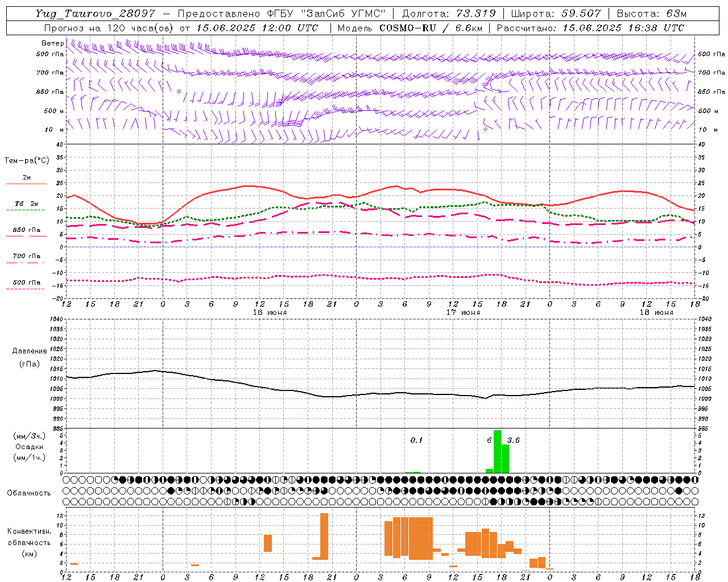Click the (гПа) unit label under Давление
The image size is (728, 582).
[x=30, y=364]
